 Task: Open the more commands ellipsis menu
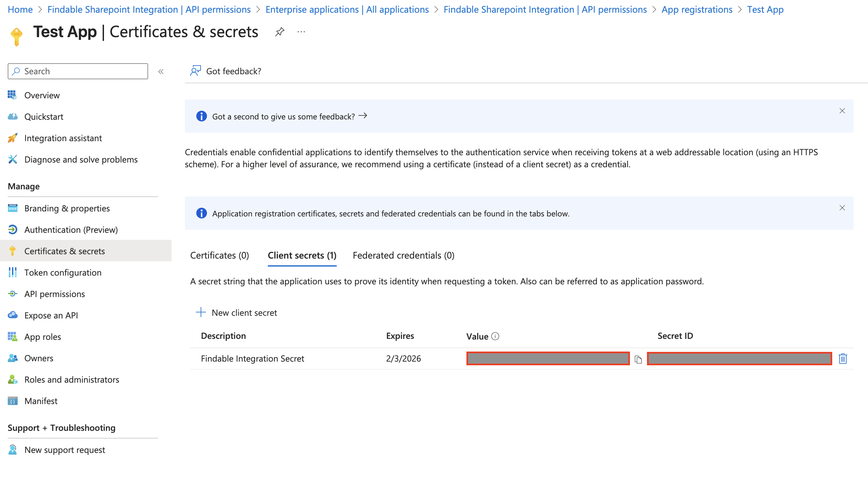click(301, 31)
